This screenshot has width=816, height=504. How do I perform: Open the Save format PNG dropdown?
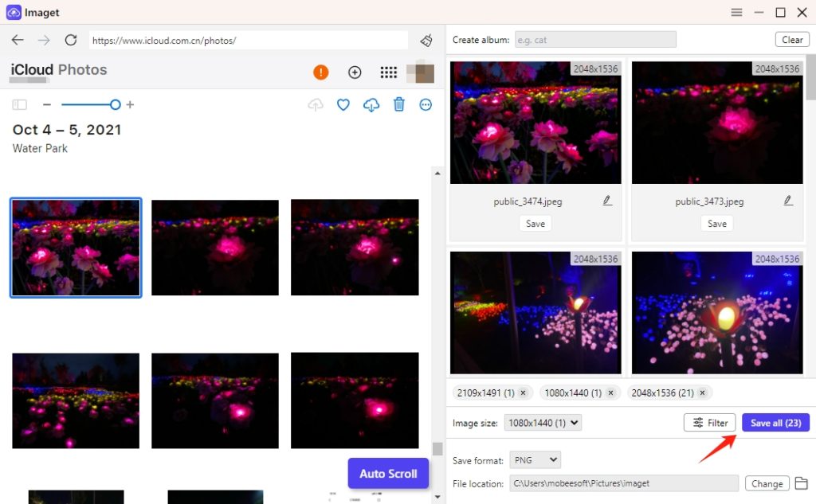(x=535, y=459)
